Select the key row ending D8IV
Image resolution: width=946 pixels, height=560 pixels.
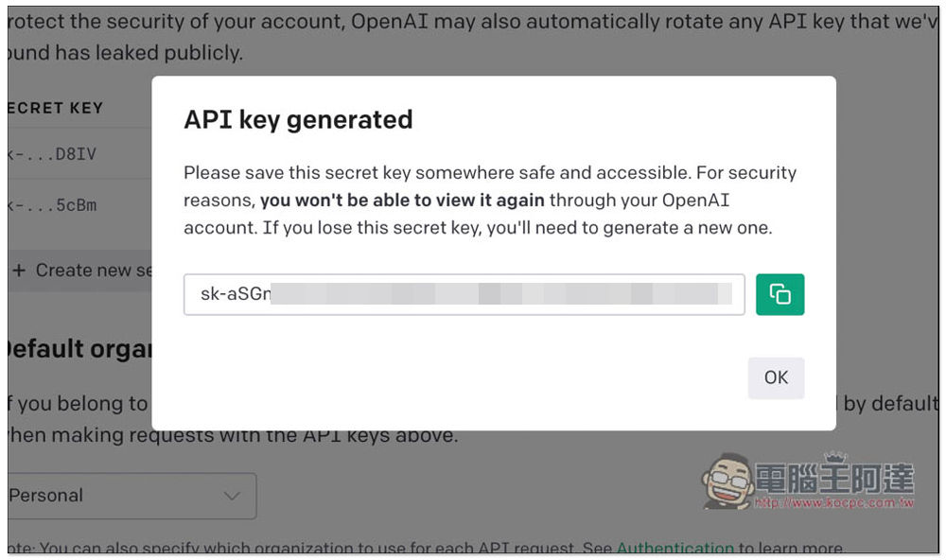point(79,154)
